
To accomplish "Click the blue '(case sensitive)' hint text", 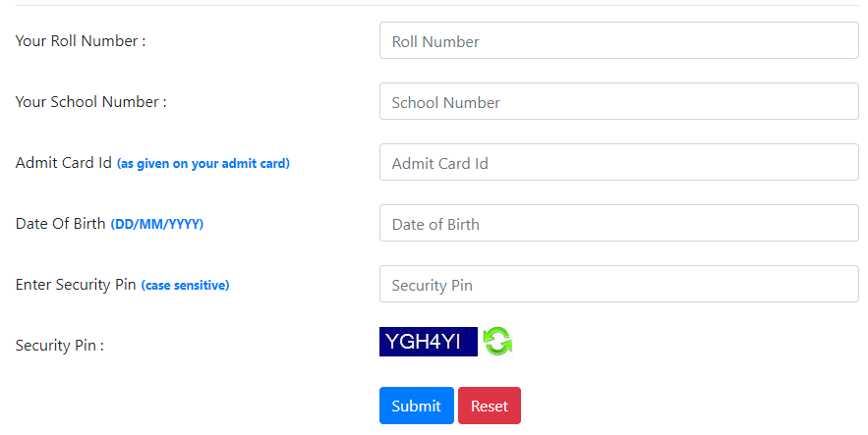I will tap(185, 285).
